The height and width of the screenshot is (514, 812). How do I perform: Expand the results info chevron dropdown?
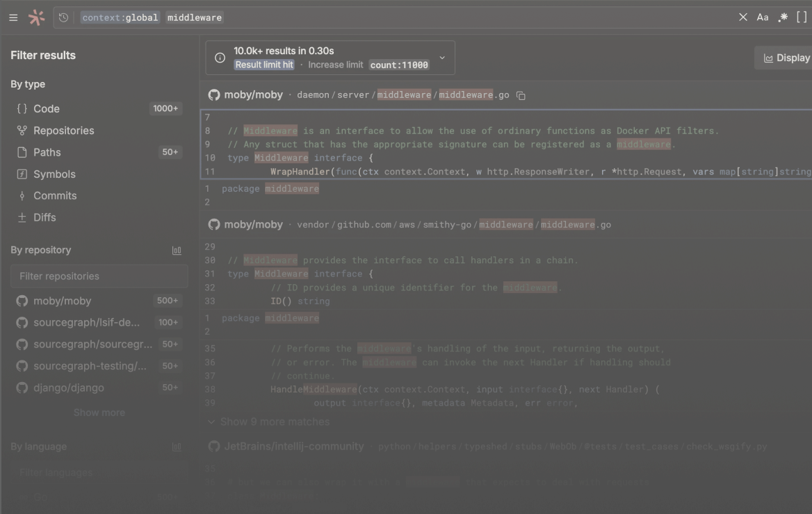click(442, 58)
